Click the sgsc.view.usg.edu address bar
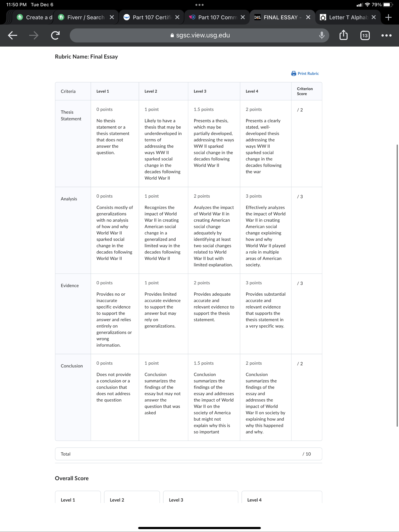Viewport: 399px width, 532px height. point(199,35)
